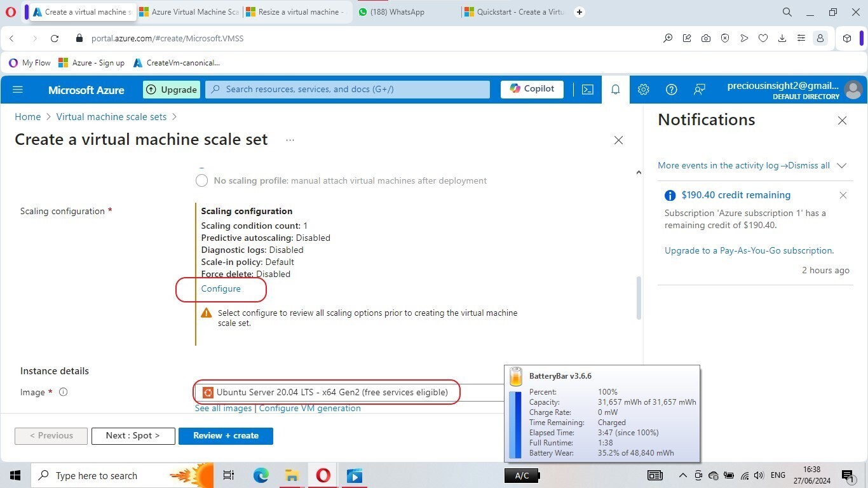The height and width of the screenshot is (488, 868).
Task: Click the info icon beside Image label
Action: (63, 392)
